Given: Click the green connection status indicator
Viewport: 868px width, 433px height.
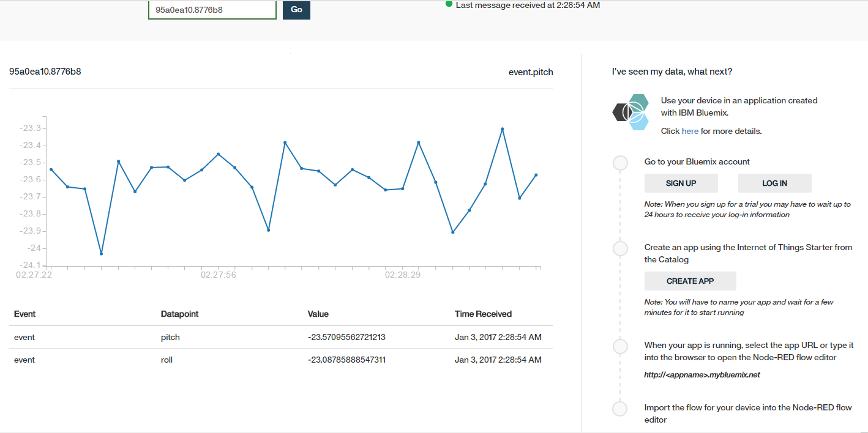Looking at the screenshot, I should click(449, 4).
